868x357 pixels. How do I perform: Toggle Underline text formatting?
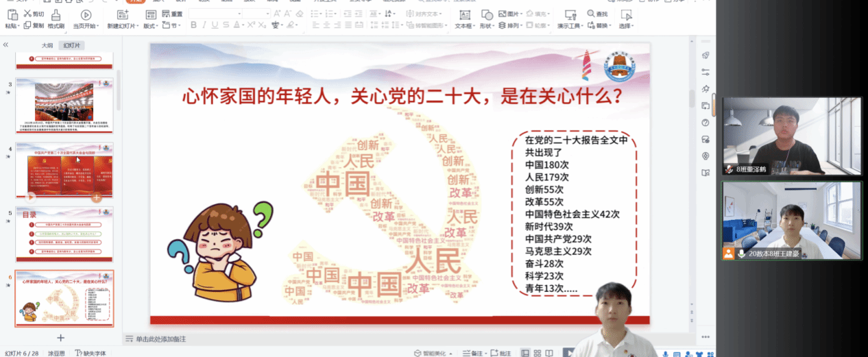point(215,25)
